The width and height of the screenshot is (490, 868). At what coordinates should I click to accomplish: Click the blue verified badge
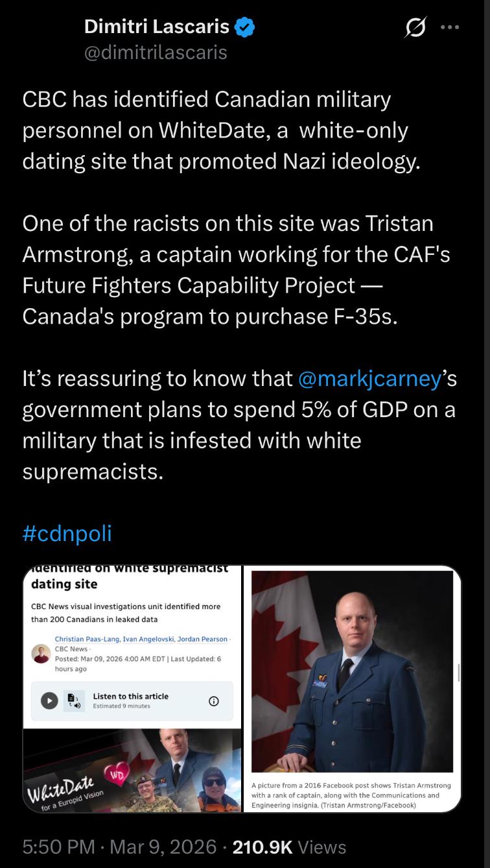click(245, 27)
